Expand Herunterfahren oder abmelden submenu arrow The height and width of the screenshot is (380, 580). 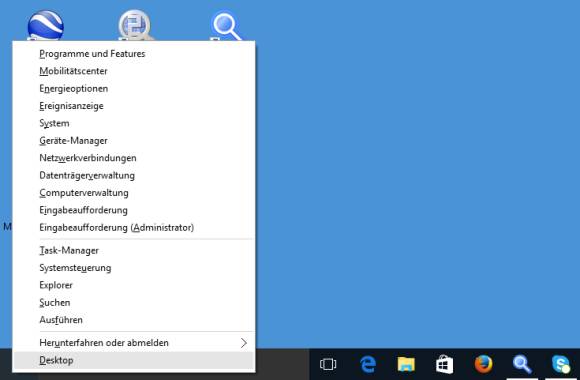243,343
